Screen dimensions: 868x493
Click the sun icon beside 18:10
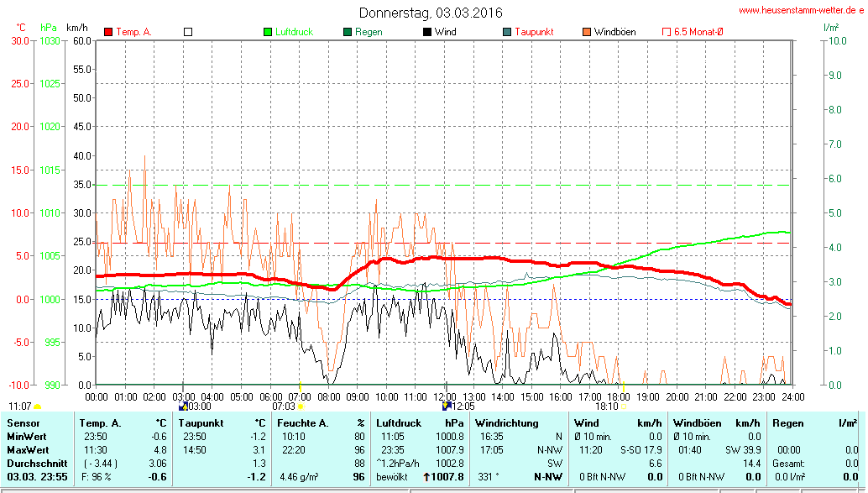click(x=622, y=406)
